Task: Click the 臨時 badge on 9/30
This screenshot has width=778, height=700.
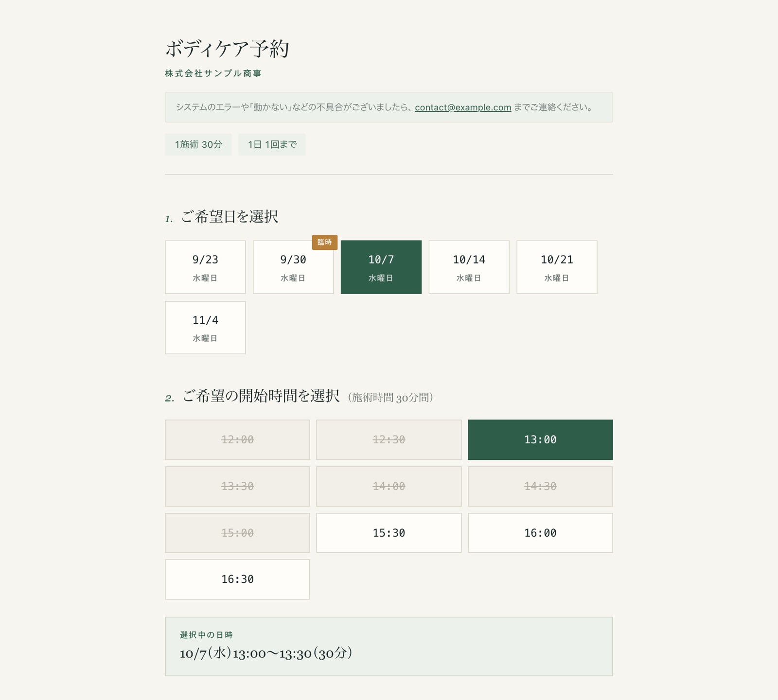Action: point(324,242)
